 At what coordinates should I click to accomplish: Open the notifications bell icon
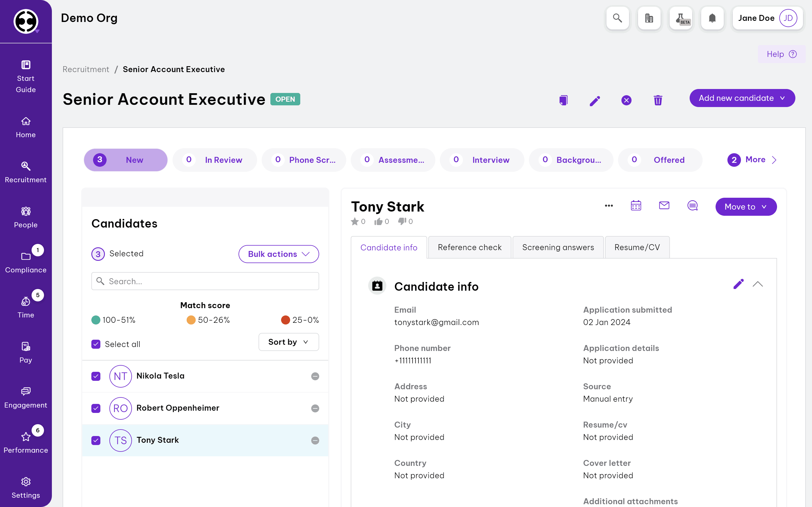[x=712, y=18]
